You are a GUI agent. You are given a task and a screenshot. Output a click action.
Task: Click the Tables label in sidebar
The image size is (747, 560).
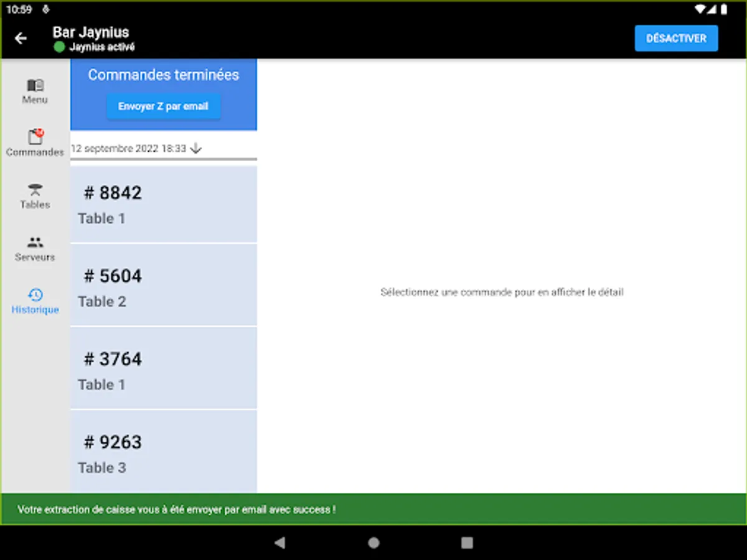point(35,204)
